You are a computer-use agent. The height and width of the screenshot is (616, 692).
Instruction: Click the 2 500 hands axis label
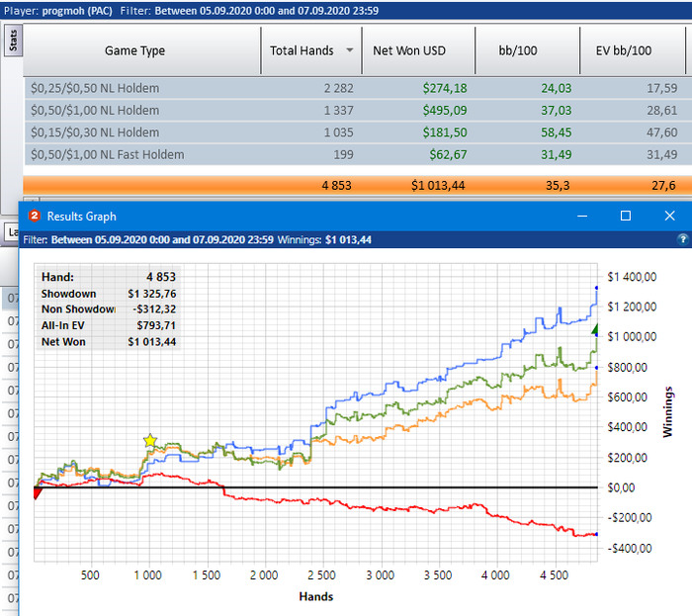point(321,575)
